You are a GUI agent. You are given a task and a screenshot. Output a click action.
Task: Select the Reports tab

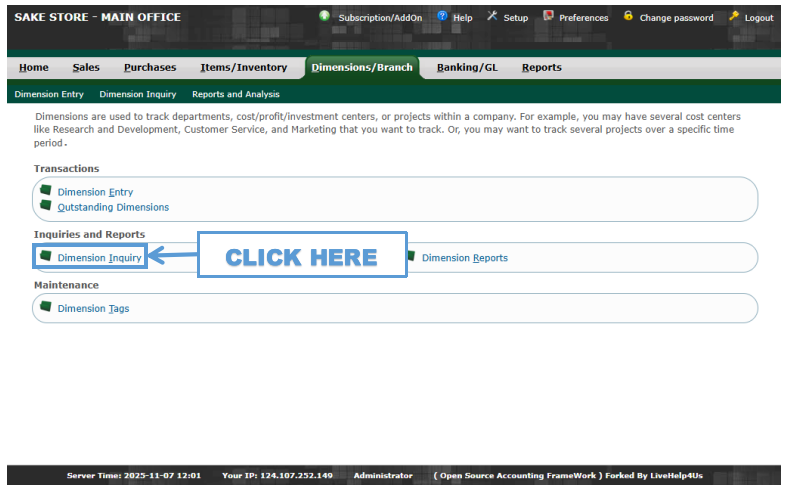(541, 68)
